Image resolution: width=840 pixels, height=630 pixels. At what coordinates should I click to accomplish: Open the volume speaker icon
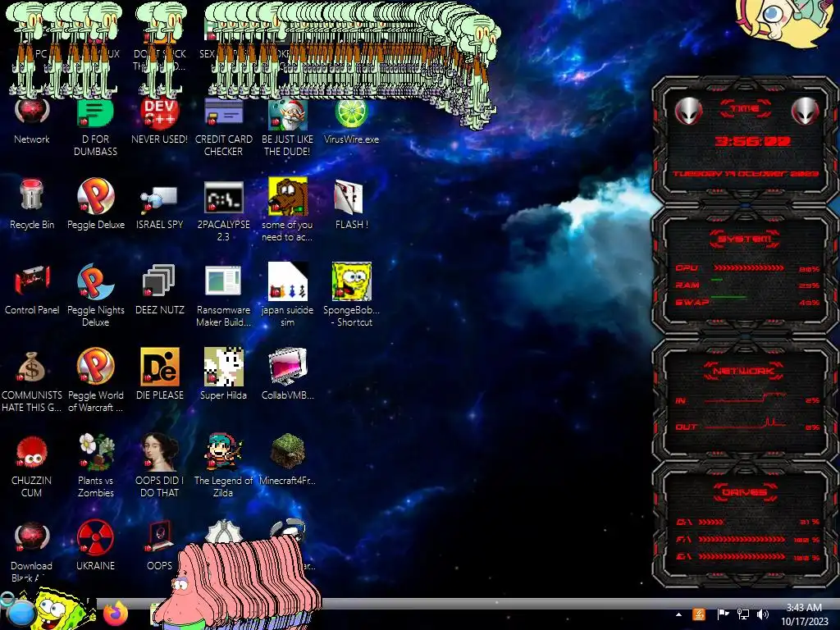tap(763, 614)
